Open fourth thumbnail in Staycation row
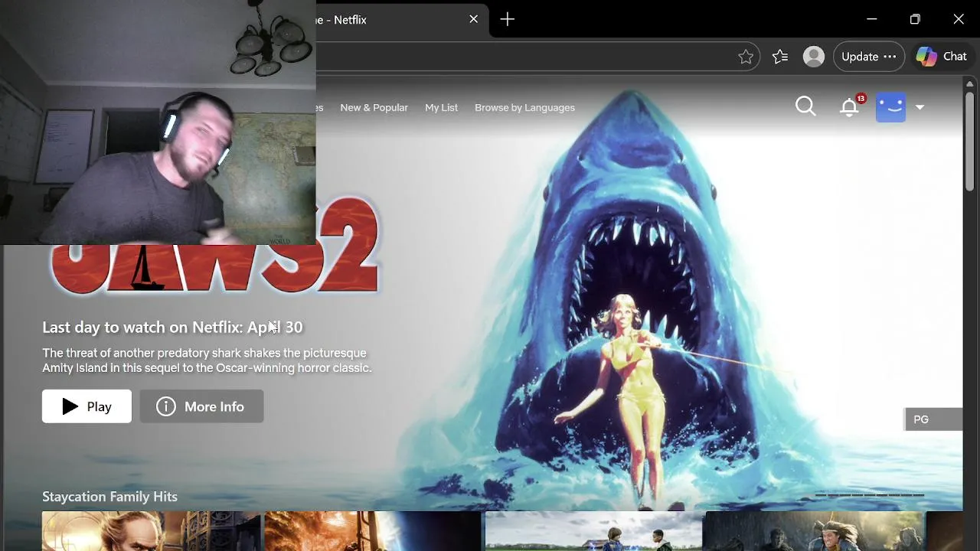 (x=815, y=531)
